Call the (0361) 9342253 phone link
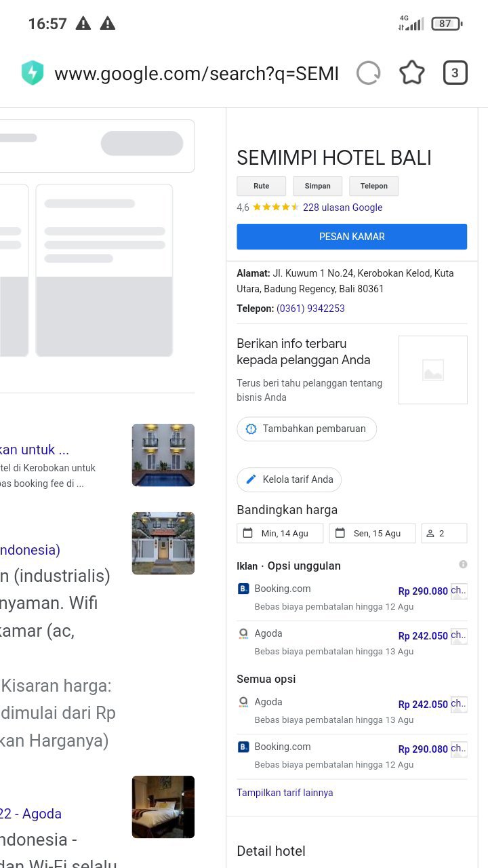This screenshot has height=868, width=488. pos(310,309)
